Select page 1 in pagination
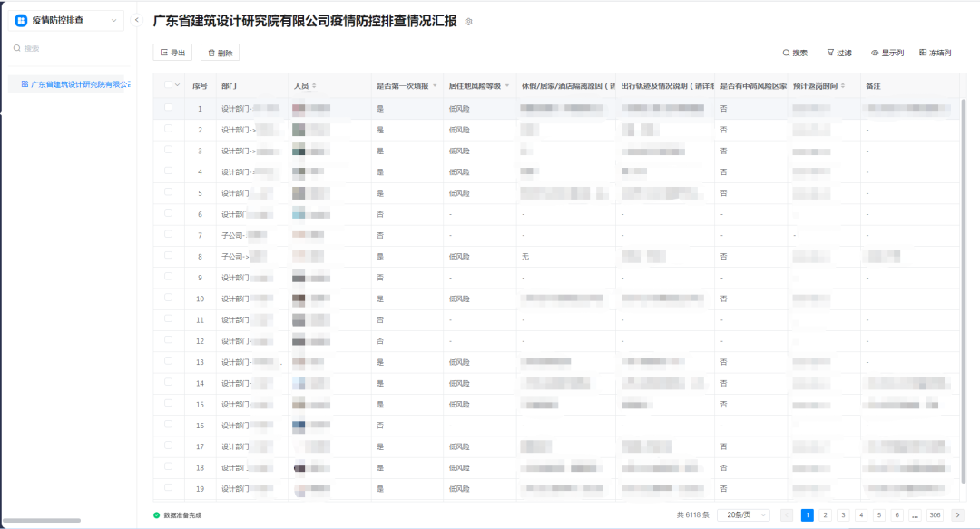Viewport: 980px width, 529px height. point(807,515)
